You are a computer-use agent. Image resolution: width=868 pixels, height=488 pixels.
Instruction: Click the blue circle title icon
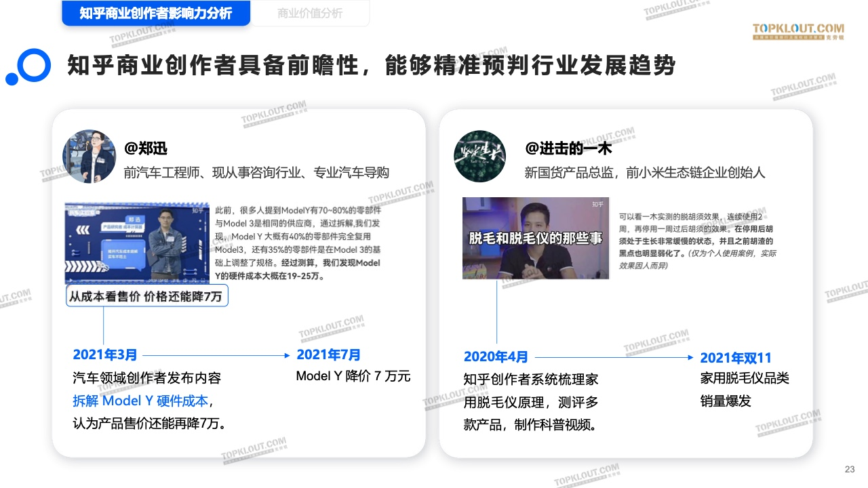click(x=29, y=67)
